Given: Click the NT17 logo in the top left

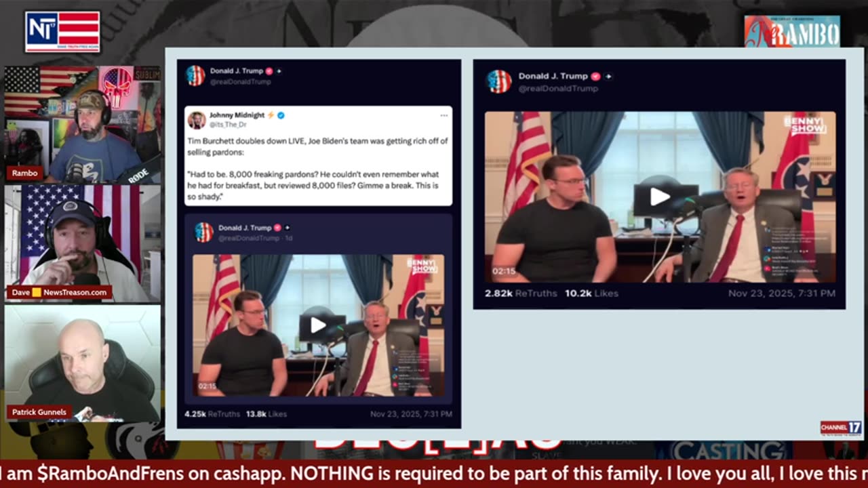Looking at the screenshot, I should click(x=62, y=31).
